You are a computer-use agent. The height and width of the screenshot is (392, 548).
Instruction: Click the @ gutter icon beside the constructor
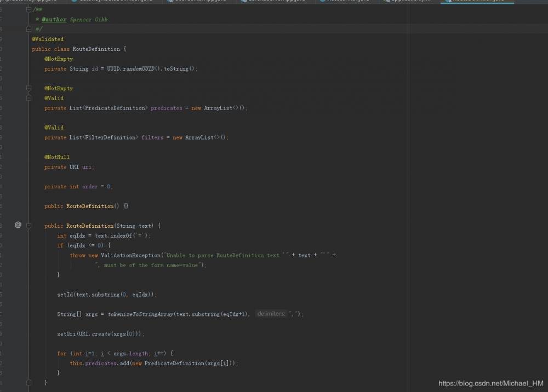pos(18,224)
